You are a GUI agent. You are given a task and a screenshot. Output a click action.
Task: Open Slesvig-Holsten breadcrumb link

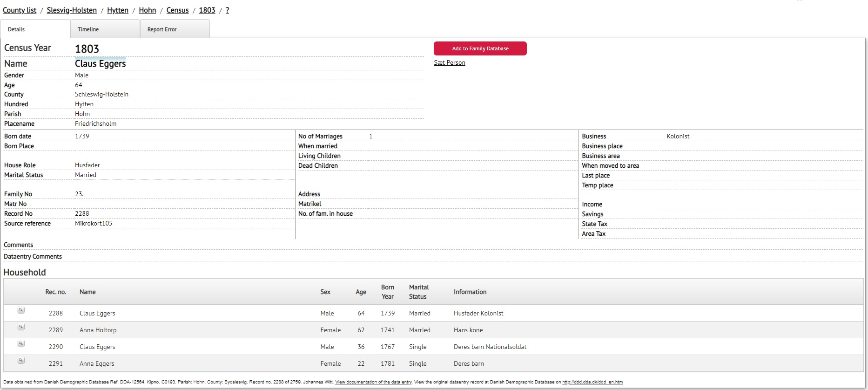coord(72,10)
